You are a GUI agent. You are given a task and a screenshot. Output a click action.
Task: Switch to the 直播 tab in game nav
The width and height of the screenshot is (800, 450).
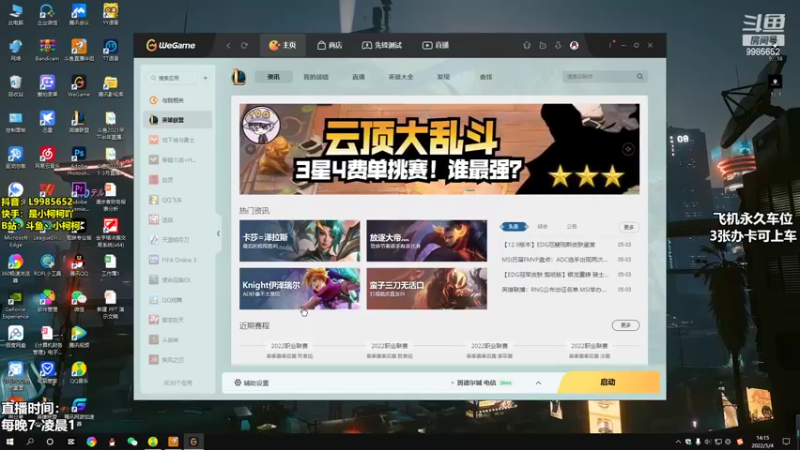(x=358, y=77)
